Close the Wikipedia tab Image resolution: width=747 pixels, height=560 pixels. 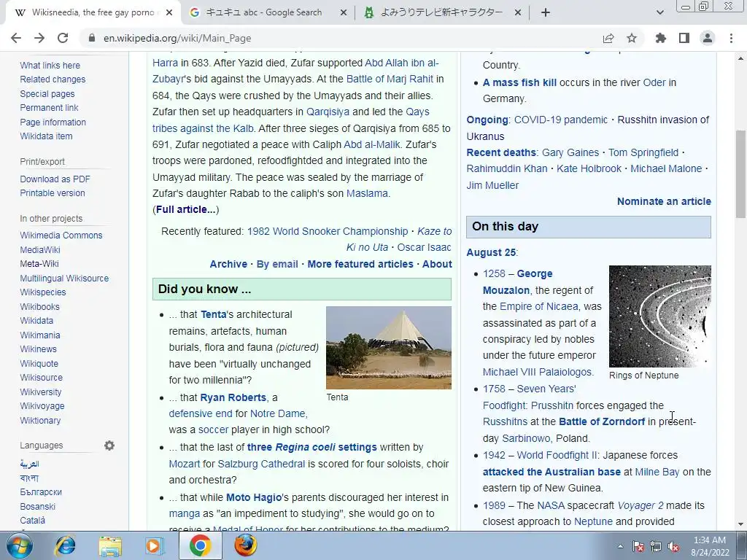[169, 13]
